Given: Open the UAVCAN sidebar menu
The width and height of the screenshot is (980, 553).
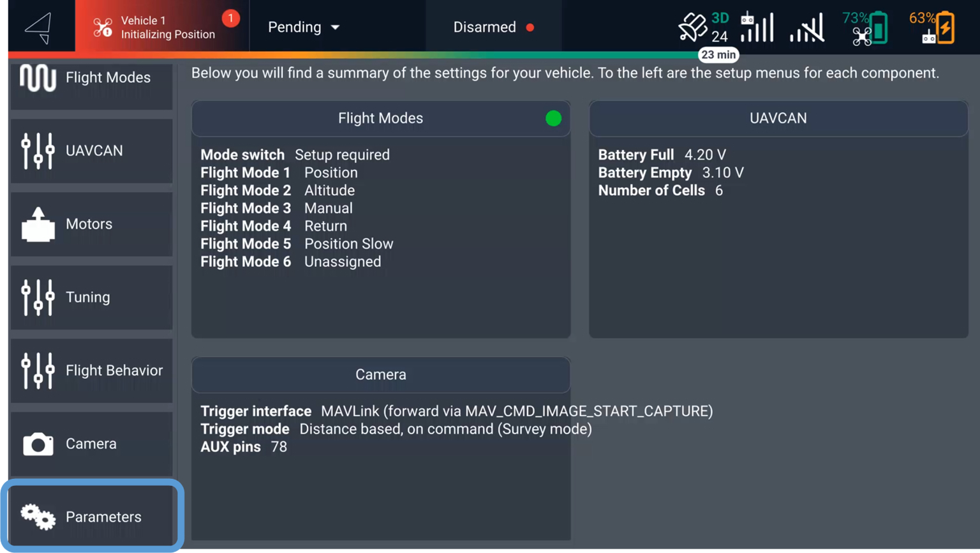Looking at the screenshot, I should point(91,151).
